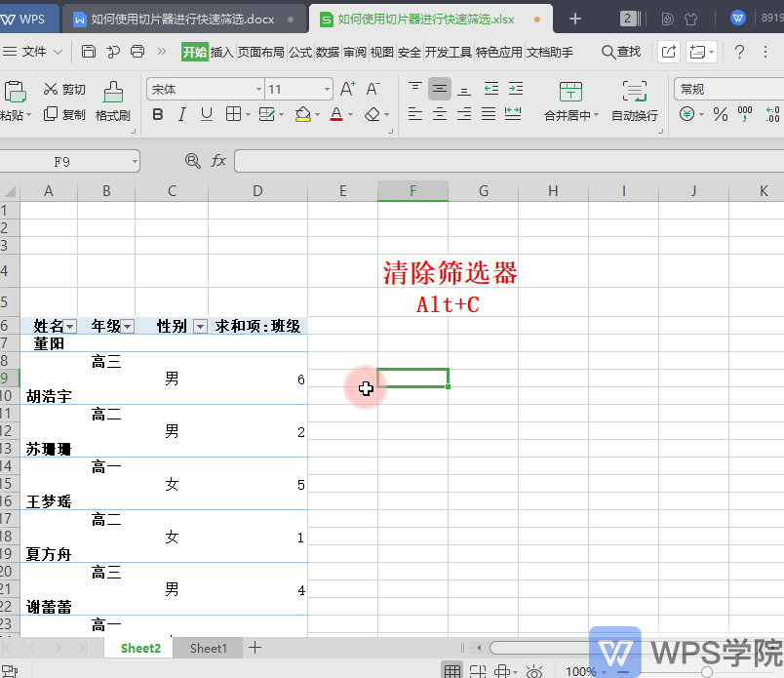
Task: Click the Cut (剪切) scissors button
Action: point(64,89)
